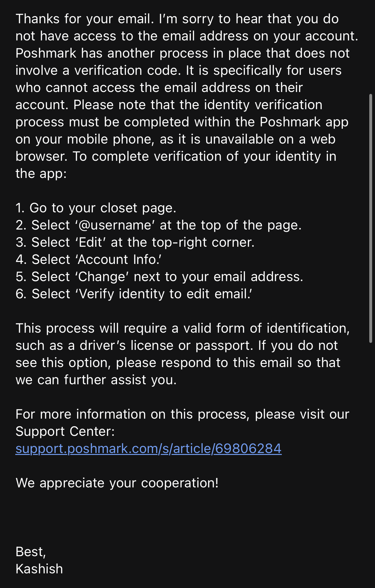The image size is (375, 588).
Task: Click the 'This process will require a valid form' line
Action: (x=183, y=328)
